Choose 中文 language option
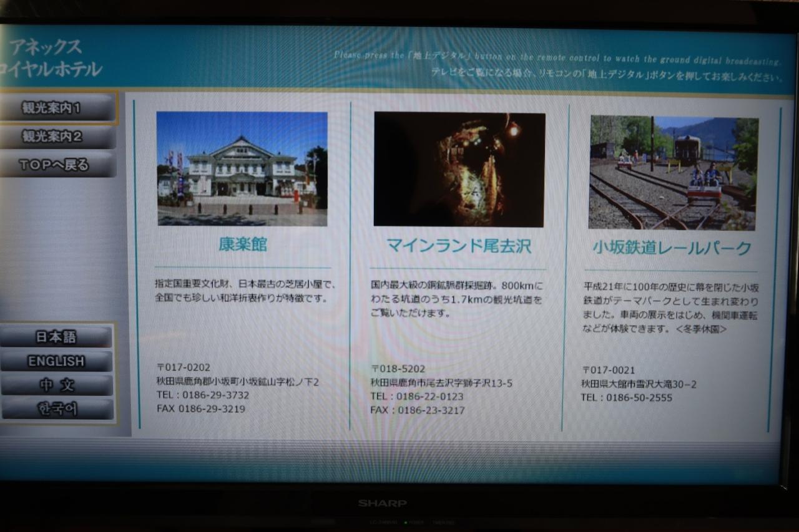The width and height of the screenshot is (799, 532). click(x=56, y=385)
